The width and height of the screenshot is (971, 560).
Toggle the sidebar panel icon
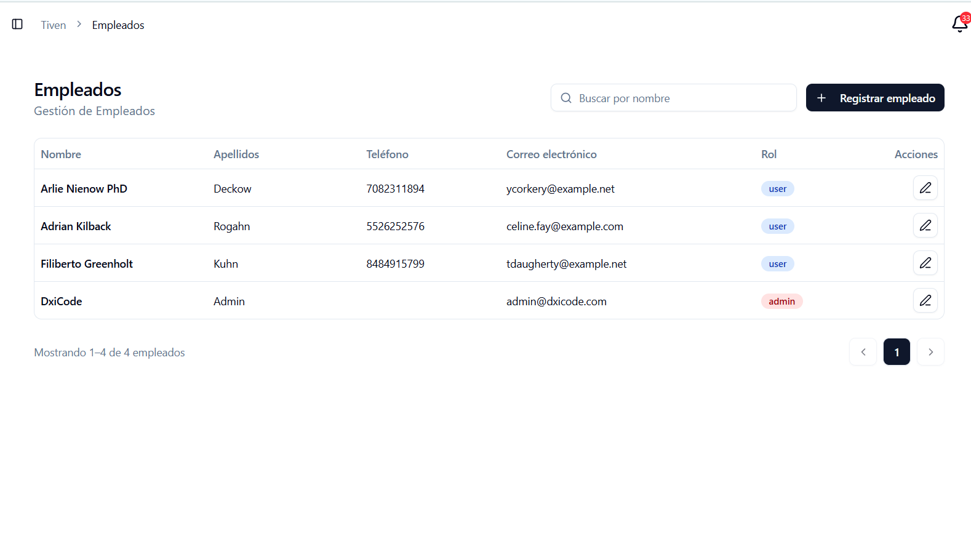(x=17, y=24)
